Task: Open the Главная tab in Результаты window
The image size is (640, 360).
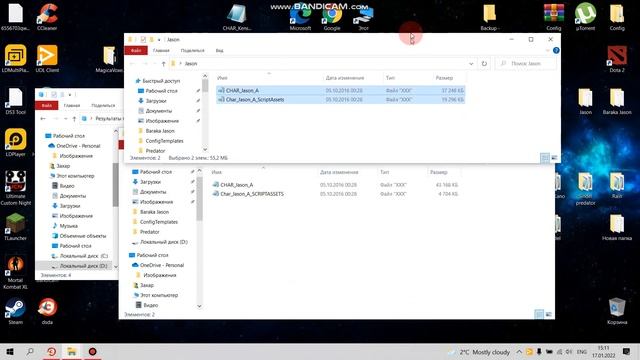Action: click(x=72, y=105)
